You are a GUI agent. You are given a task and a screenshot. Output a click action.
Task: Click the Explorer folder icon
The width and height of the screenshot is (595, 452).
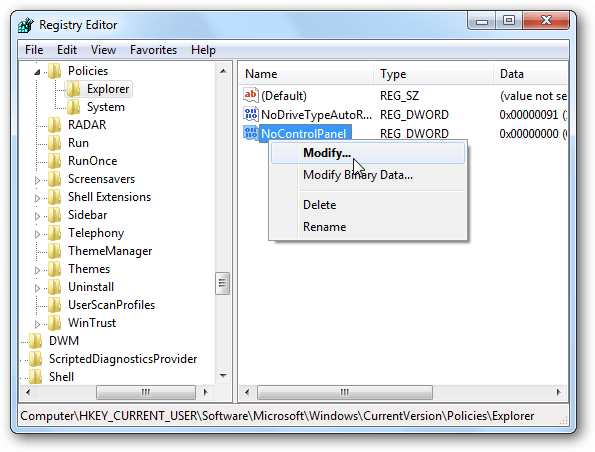point(73,89)
